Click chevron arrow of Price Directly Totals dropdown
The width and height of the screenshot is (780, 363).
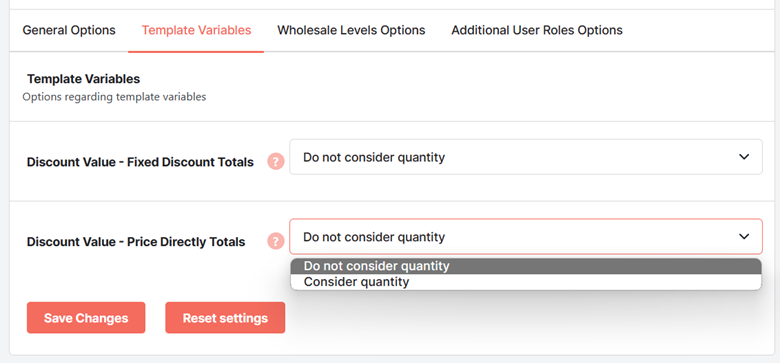(x=744, y=237)
